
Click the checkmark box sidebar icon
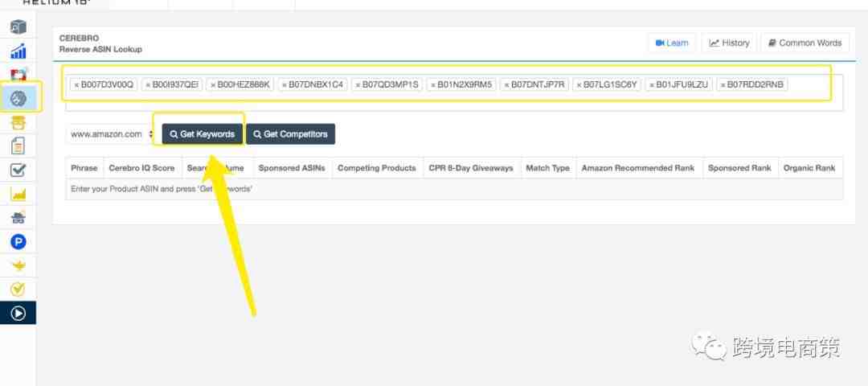tap(18, 170)
